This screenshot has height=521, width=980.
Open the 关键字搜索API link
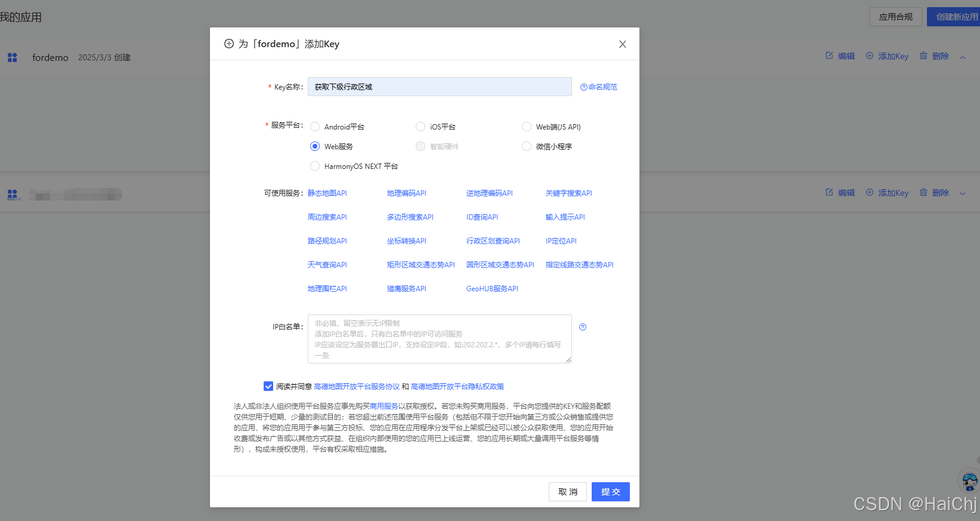569,193
